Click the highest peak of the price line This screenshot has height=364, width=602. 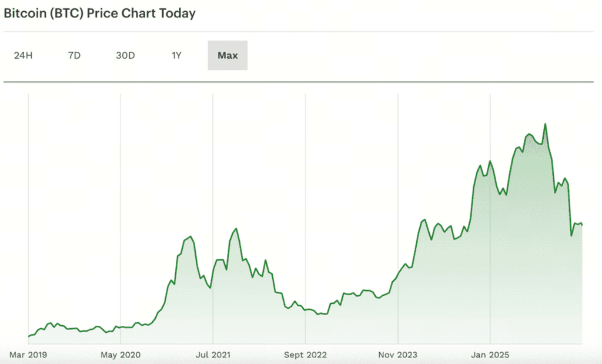coord(545,124)
